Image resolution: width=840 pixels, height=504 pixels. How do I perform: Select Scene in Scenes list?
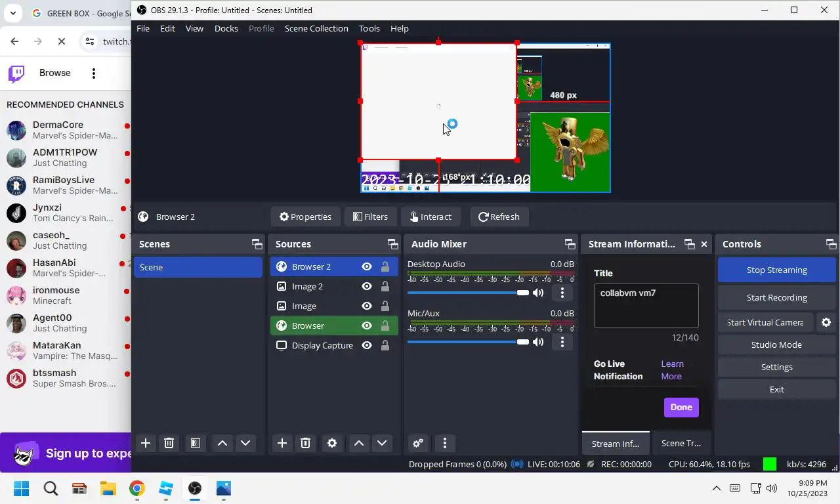tap(198, 267)
